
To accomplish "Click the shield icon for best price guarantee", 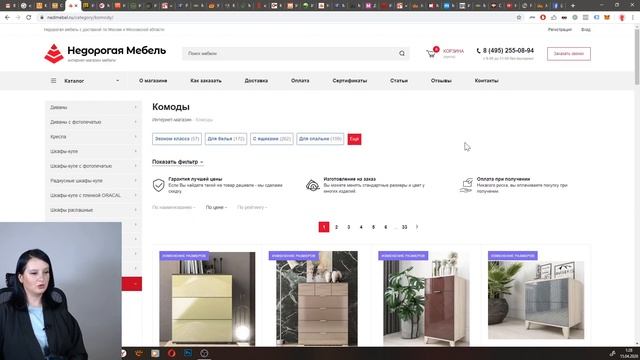I will [x=158, y=185].
